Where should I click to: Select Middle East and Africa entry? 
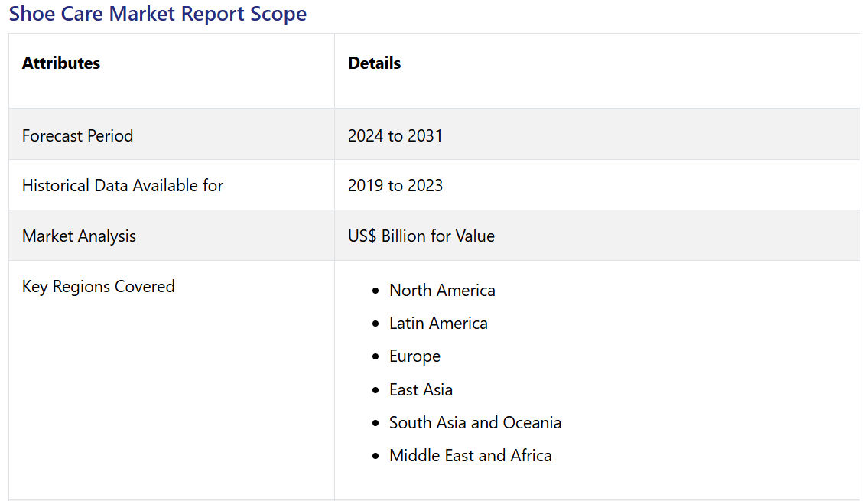pyautogui.click(x=470, y=456)
